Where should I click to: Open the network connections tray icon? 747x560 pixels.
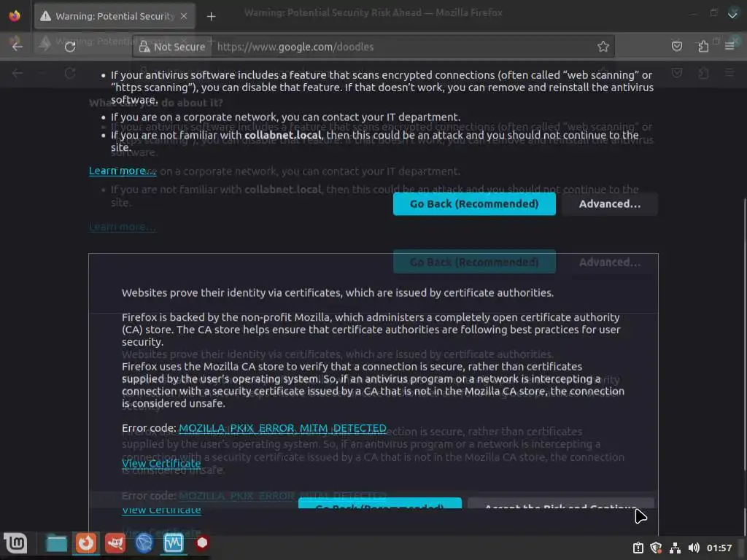coord(675,548)
